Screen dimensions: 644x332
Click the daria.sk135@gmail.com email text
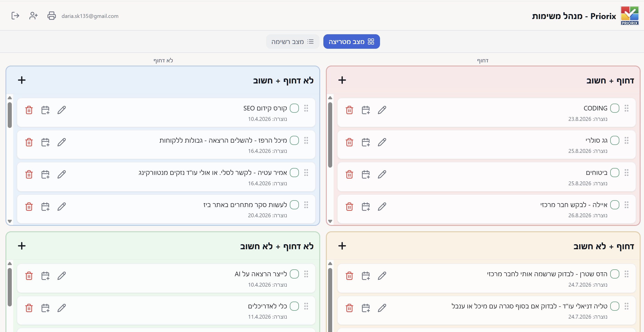(90, 16)
